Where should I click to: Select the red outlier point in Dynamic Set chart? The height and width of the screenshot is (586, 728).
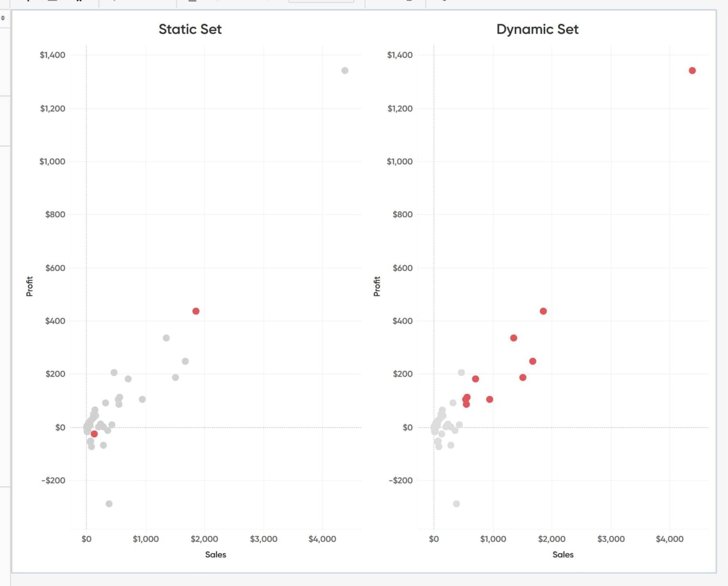click(692, 70)
